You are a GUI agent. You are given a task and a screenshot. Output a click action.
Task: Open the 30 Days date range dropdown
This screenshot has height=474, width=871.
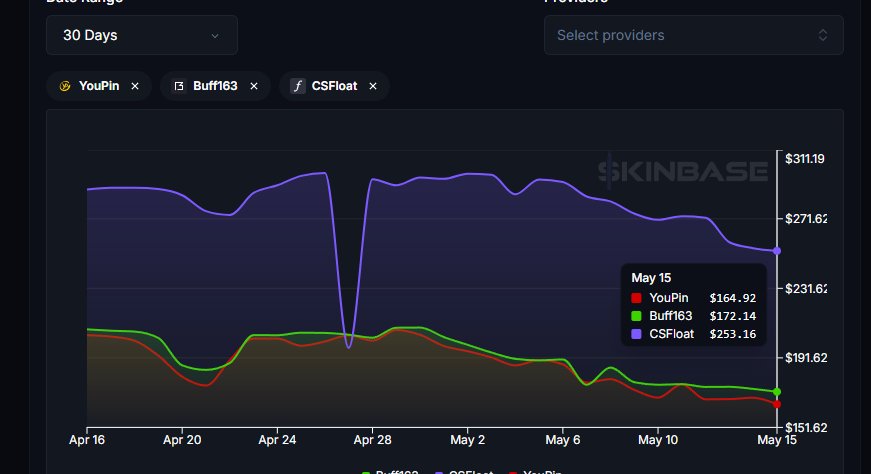[x=142, y=35]
